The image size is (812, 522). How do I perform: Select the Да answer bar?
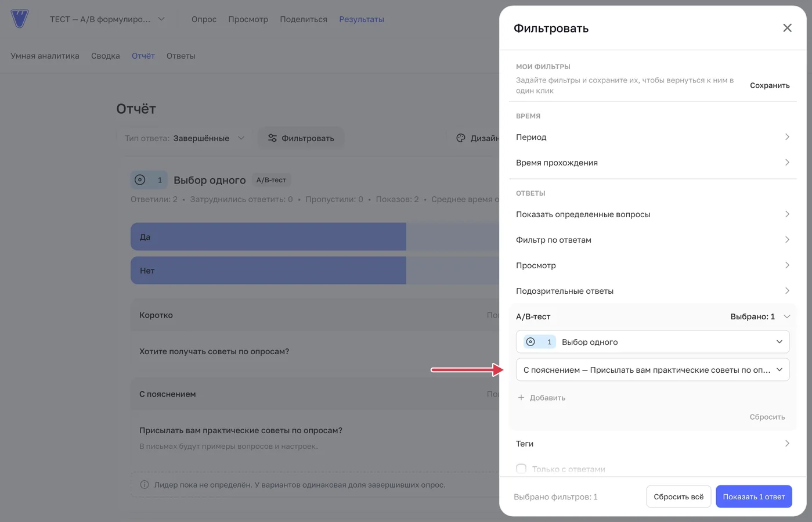315,237
